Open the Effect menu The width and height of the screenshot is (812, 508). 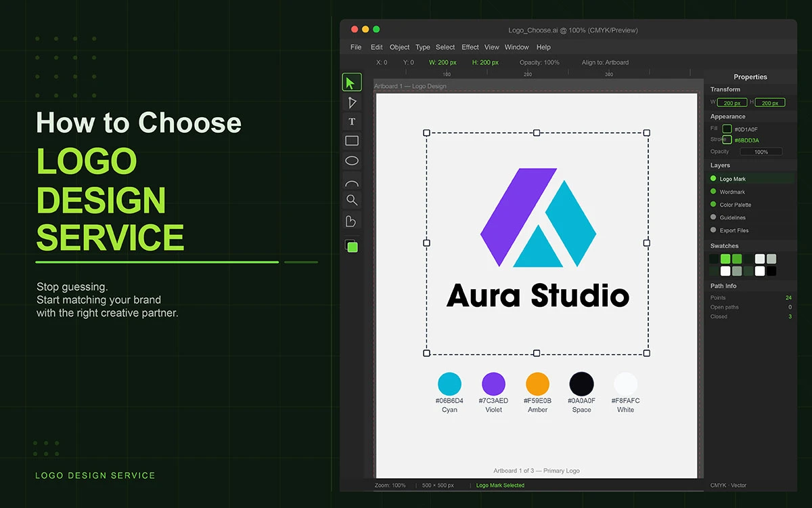click(x=470, y=47)
